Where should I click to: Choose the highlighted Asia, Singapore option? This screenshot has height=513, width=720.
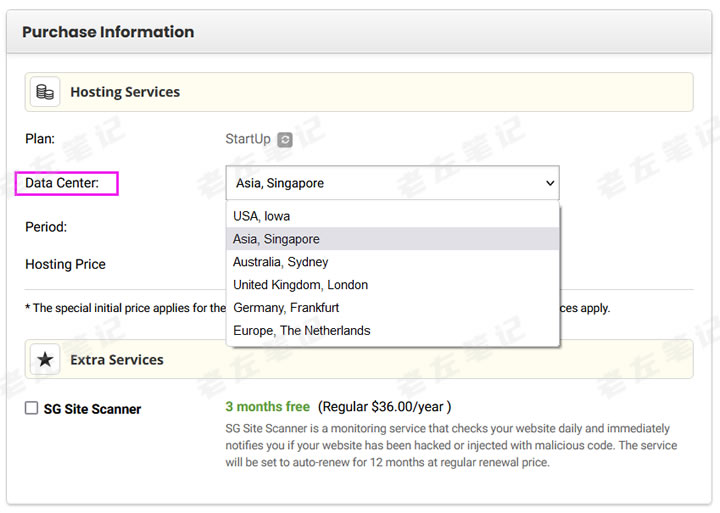pos(277,239)
